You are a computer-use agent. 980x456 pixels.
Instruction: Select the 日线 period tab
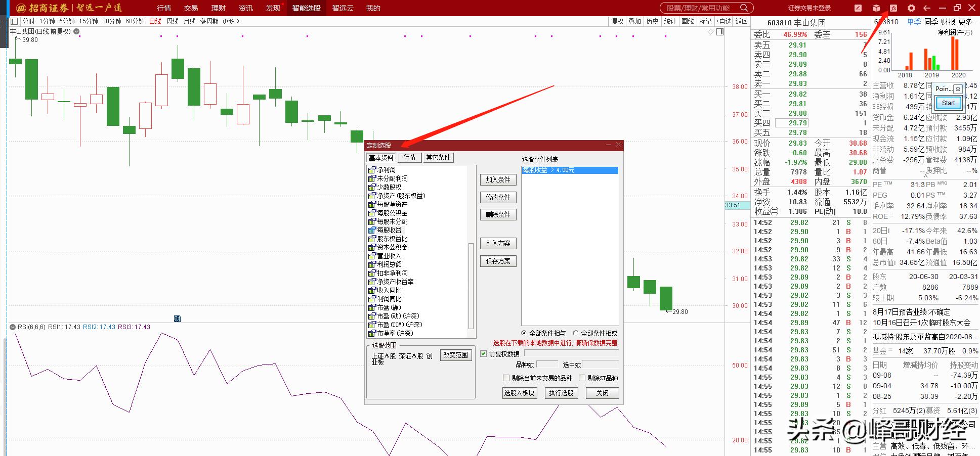155,21
